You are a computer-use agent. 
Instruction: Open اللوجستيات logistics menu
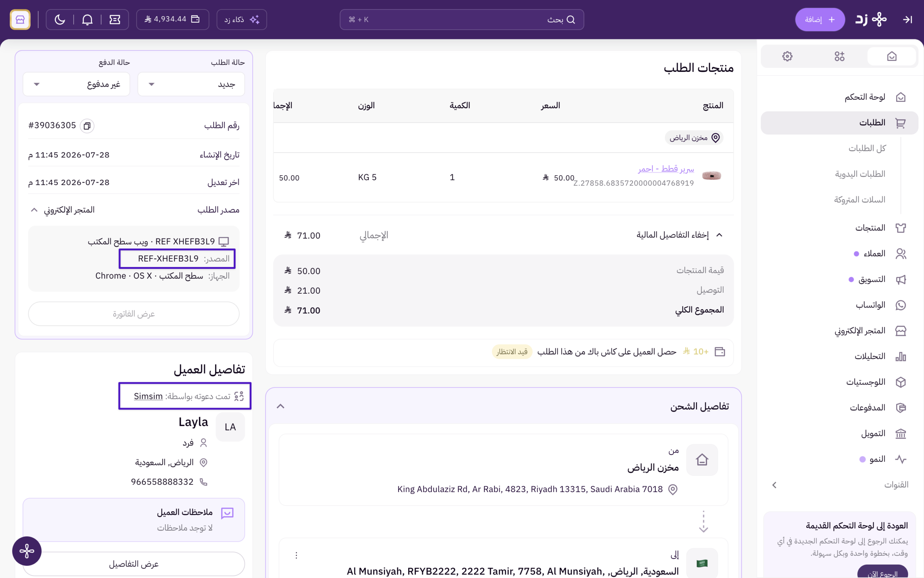[x=839, y=382]
